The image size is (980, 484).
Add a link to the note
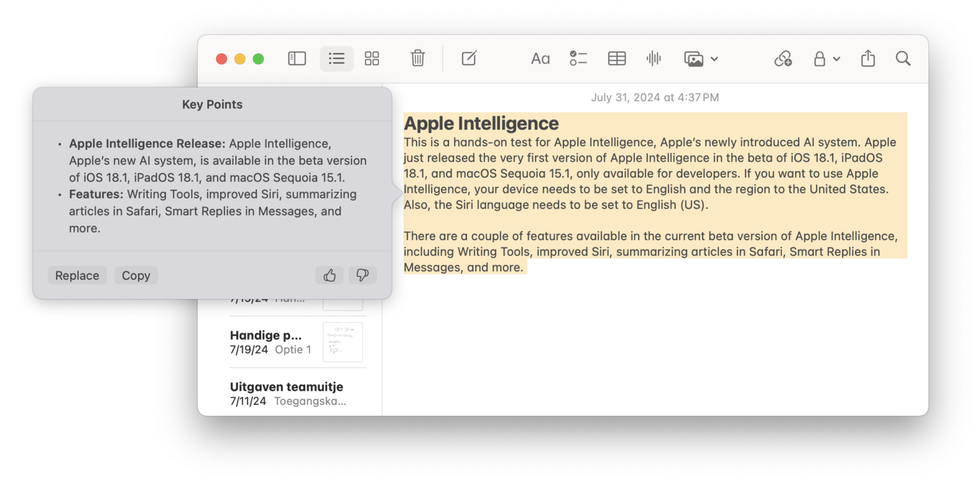(783, 58)
